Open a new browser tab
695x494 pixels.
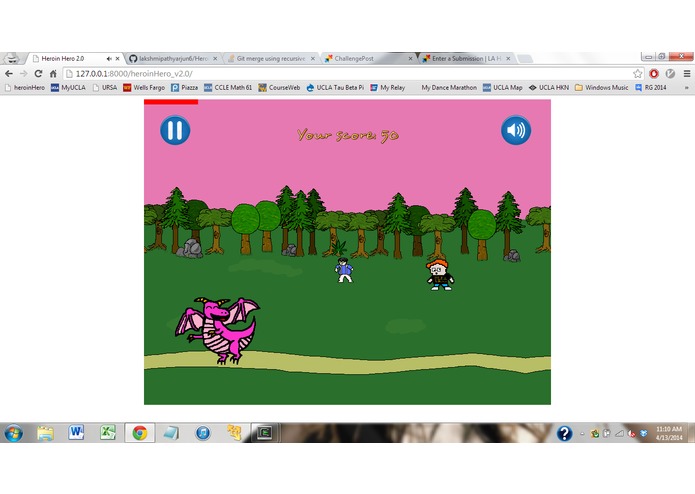pos(525,58)
